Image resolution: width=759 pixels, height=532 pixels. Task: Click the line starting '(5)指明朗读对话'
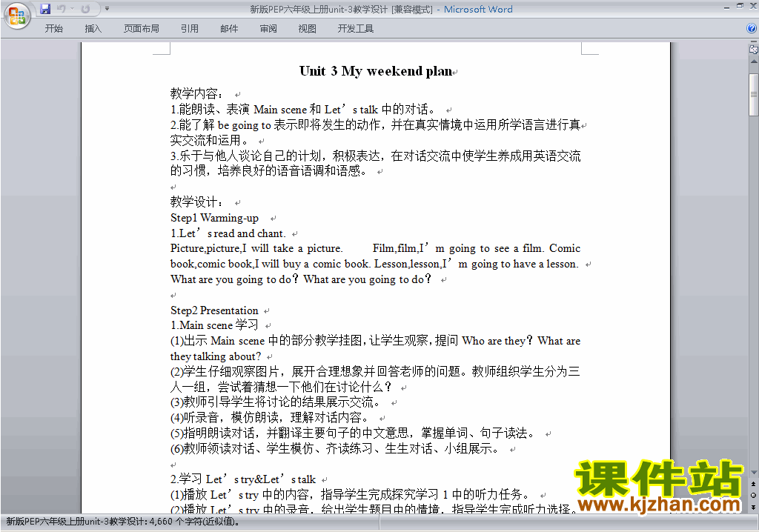coord(352,433)
